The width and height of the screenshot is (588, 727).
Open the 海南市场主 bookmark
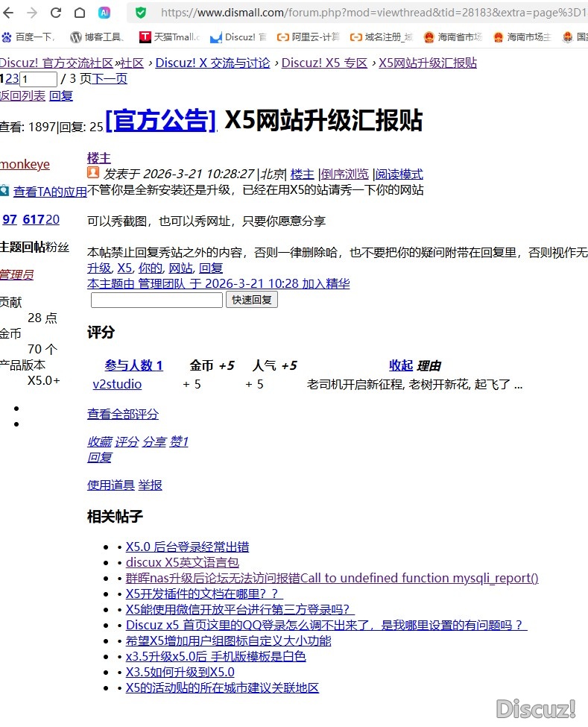[x=522, y=37]
